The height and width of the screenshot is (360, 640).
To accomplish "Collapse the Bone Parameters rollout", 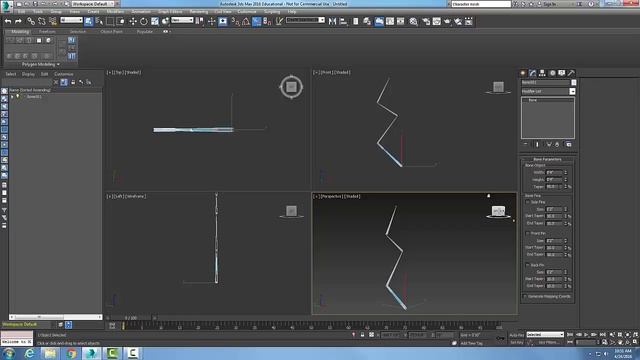I will 547,159.
